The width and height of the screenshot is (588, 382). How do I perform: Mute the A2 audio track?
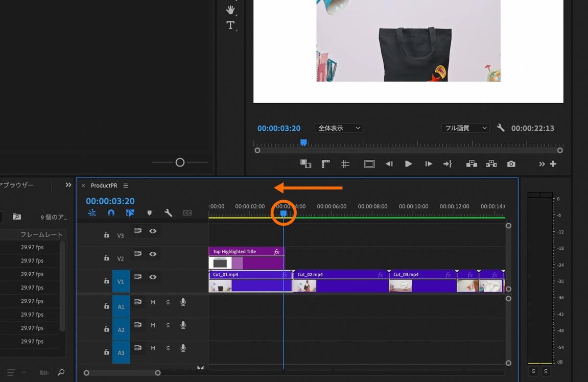point(153,325)
